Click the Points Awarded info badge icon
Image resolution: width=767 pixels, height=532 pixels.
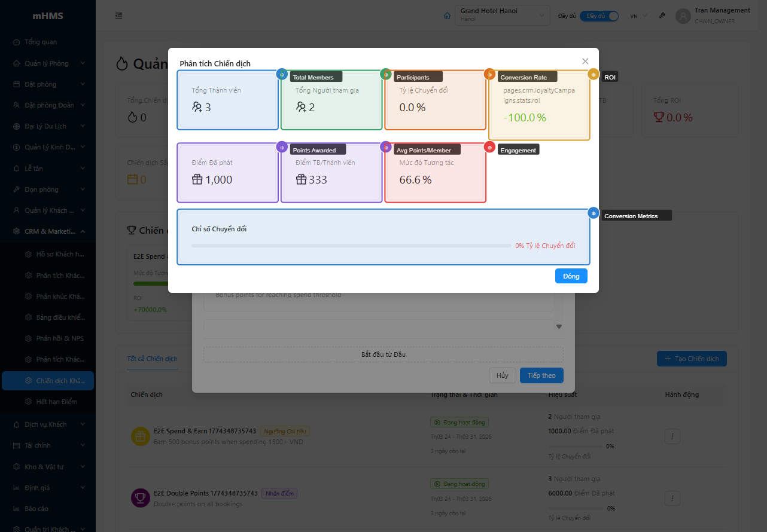pos(282,146)
